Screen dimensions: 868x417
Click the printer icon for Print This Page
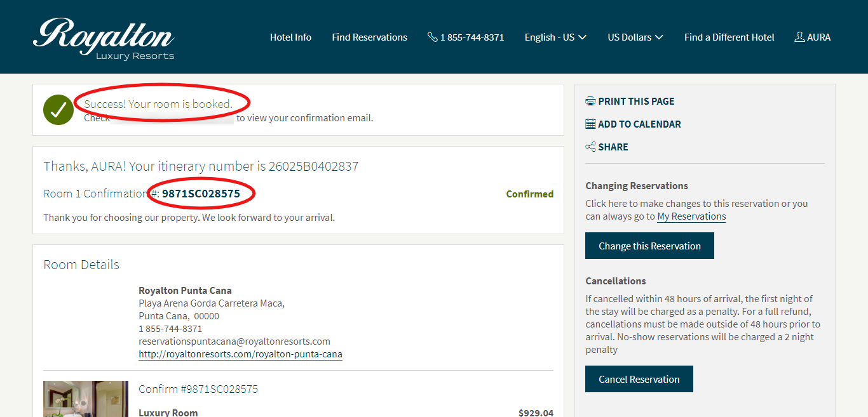pyautogui.click(x=590, y=101)
